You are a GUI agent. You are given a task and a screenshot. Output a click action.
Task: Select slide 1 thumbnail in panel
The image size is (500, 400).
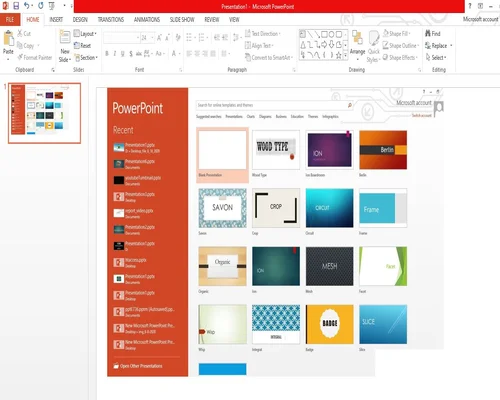[x=44, y=113]
